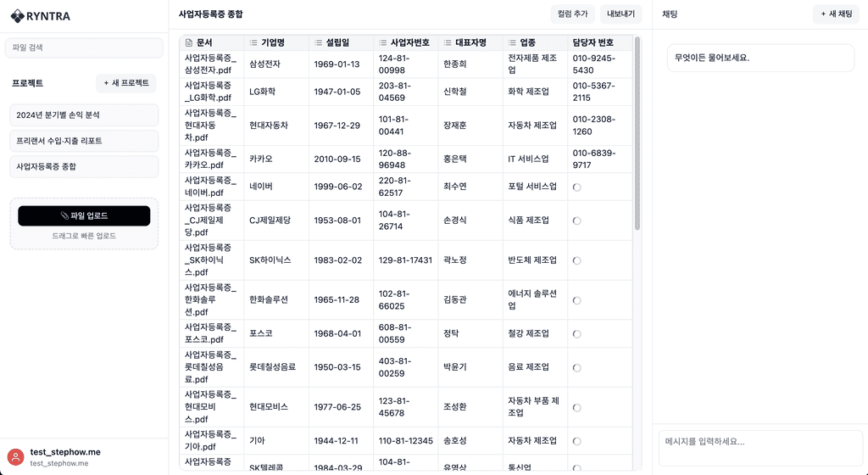Click the 파일 검색 search field
Viewport: 868px width, 475px height.
84,47
